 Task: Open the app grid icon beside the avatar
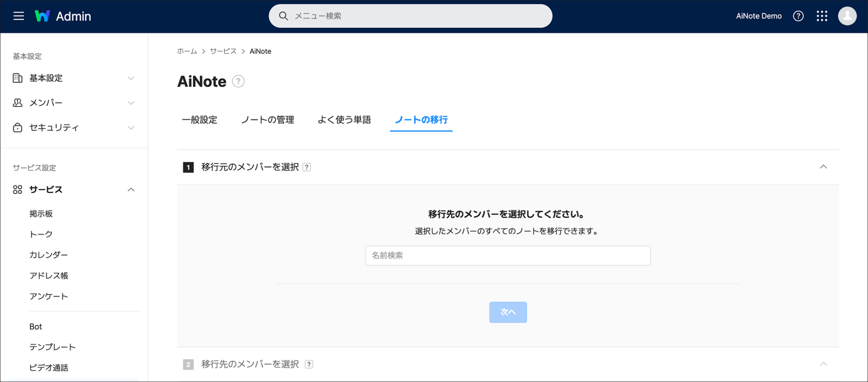click(x=822, y=16)
